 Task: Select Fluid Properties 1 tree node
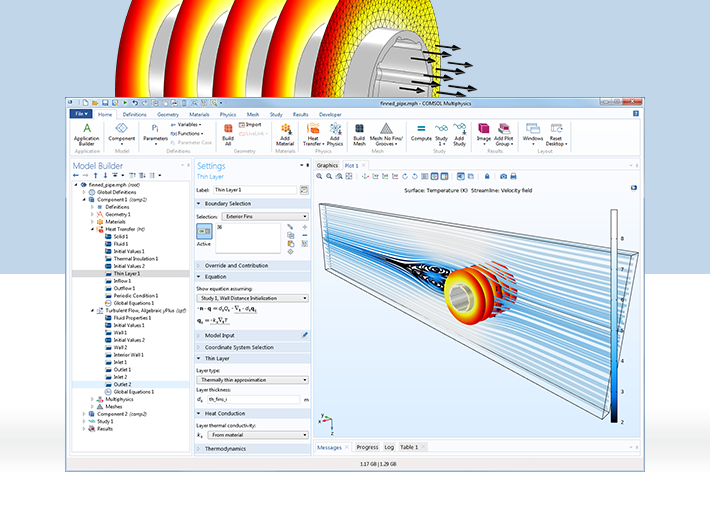tap(132, 318)
